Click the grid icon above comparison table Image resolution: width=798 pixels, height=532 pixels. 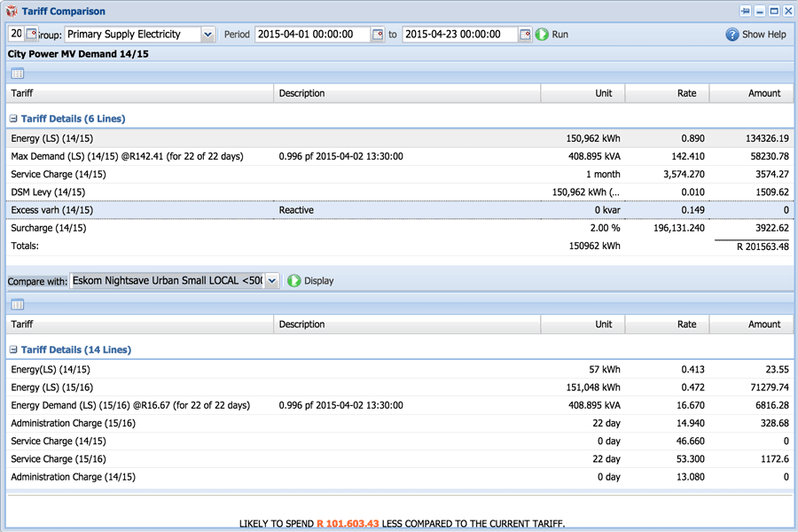[x=18, y=305]
